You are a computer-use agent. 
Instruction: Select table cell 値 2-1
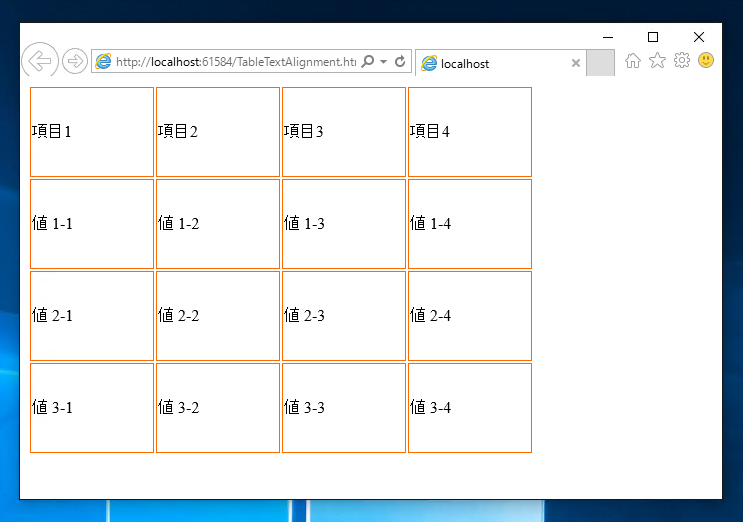tap(92, 316)
